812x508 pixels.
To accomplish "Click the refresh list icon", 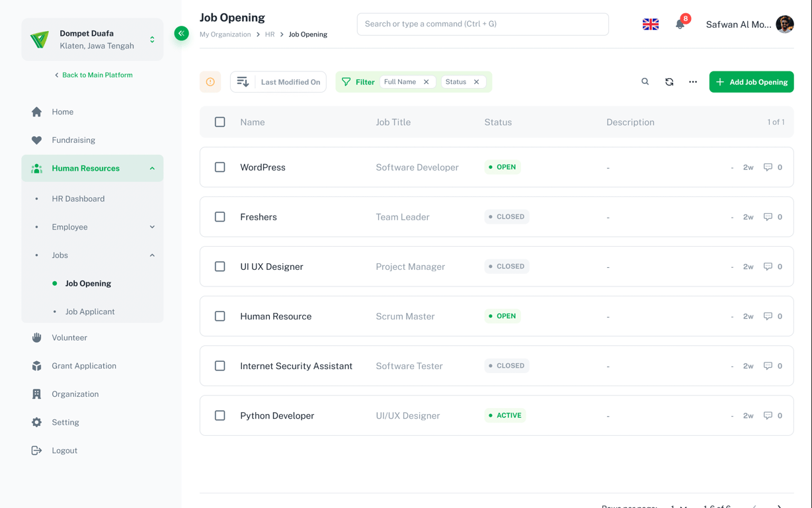I will [x=669, y=82].
